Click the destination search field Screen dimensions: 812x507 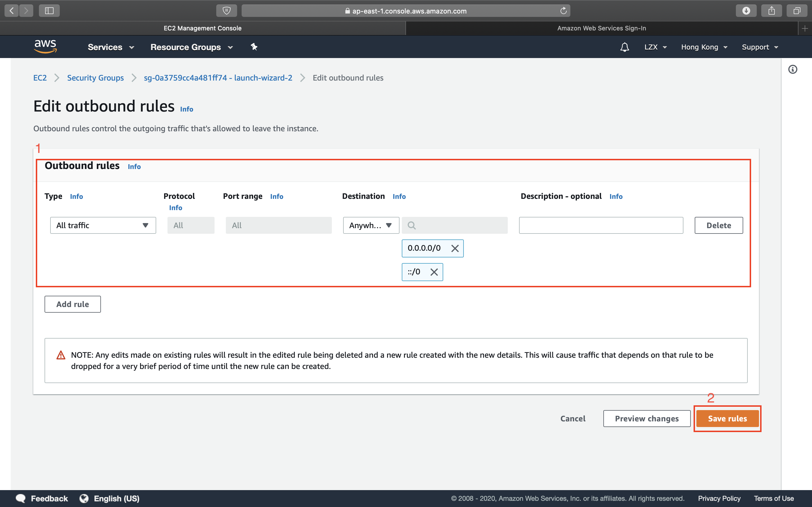[460, 225]
